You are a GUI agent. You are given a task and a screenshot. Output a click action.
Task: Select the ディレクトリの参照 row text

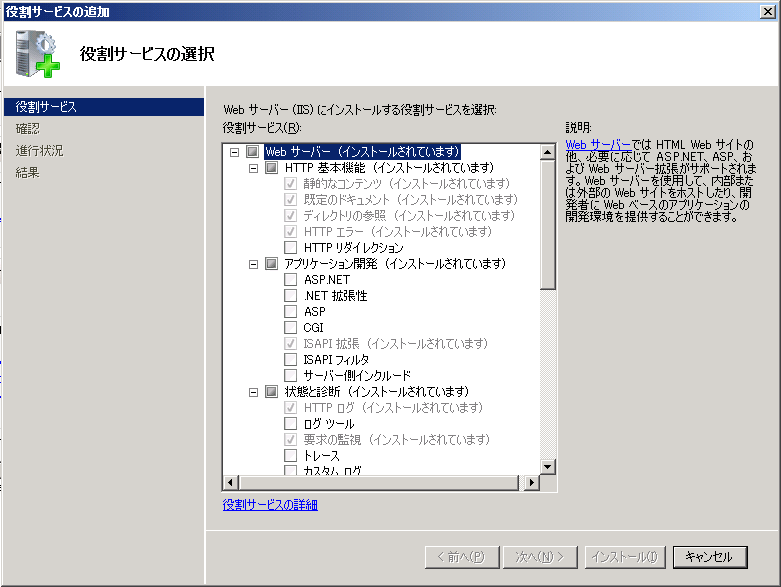pos(409,215)
